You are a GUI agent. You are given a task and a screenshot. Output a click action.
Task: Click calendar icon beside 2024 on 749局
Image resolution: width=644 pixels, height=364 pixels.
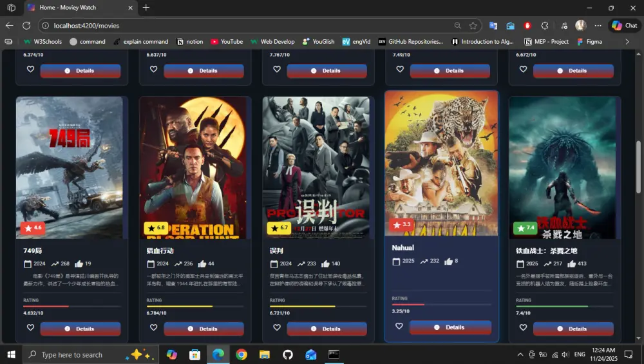(x=28, y=263)
